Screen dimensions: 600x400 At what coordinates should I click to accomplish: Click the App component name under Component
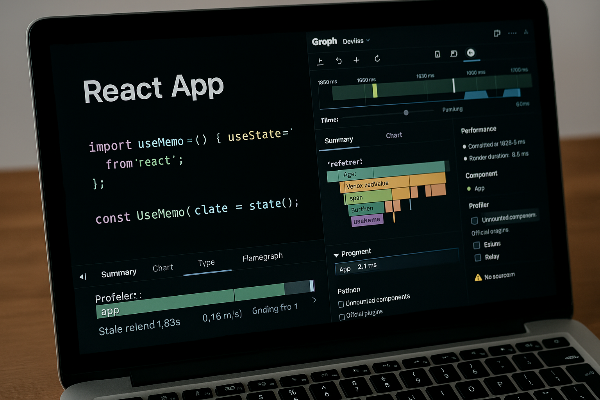pyautogui.click(x=479, y=188)
